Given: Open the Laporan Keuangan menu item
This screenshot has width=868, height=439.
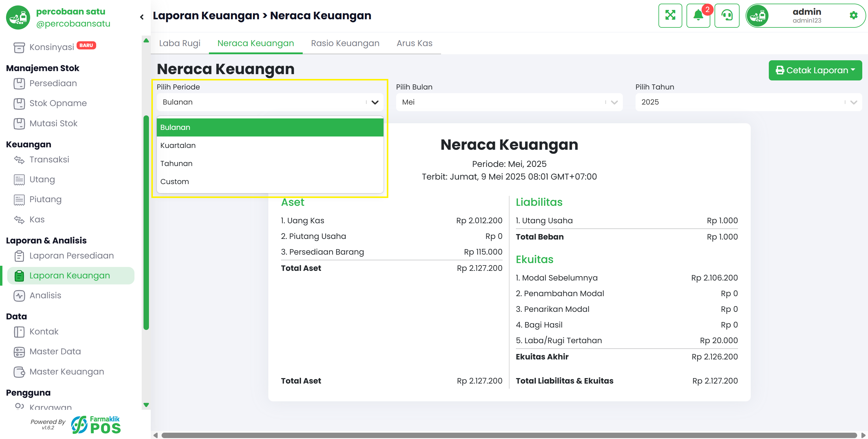Looking at the screenshot, I should coord(71,276).
